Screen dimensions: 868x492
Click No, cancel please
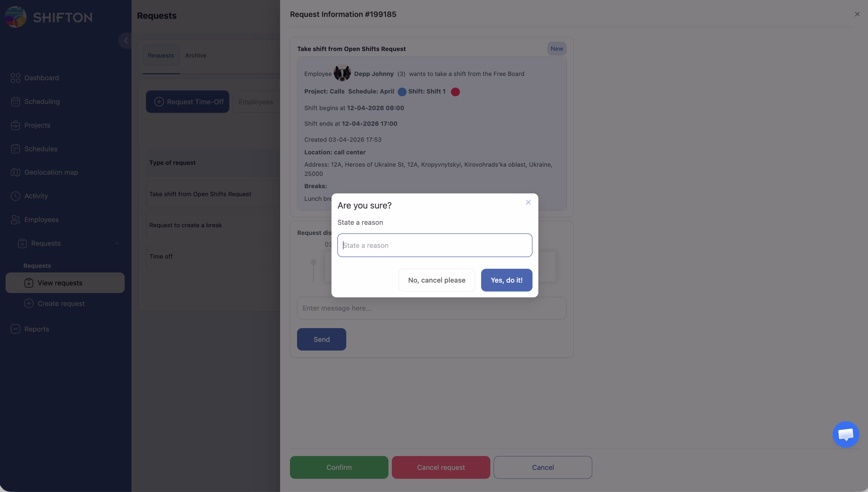436,280
